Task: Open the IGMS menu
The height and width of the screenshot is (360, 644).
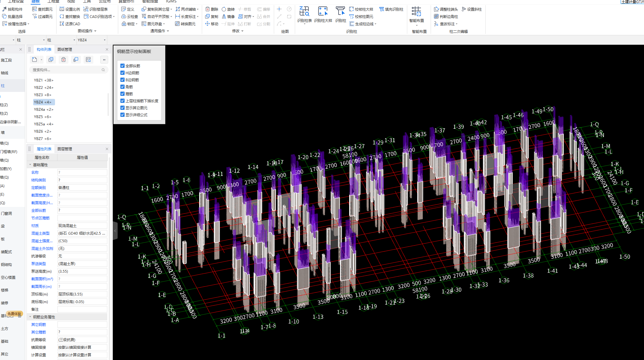Action: point(171,2)
